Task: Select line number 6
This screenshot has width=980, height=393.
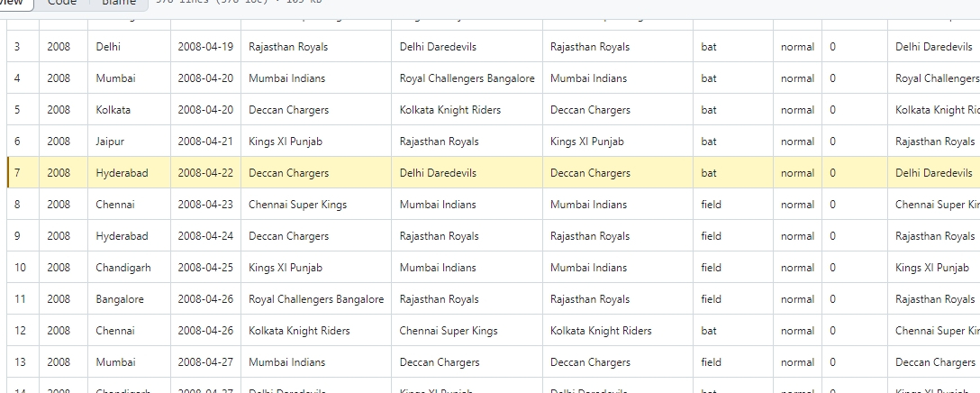Action: click(x=23, y=142)
